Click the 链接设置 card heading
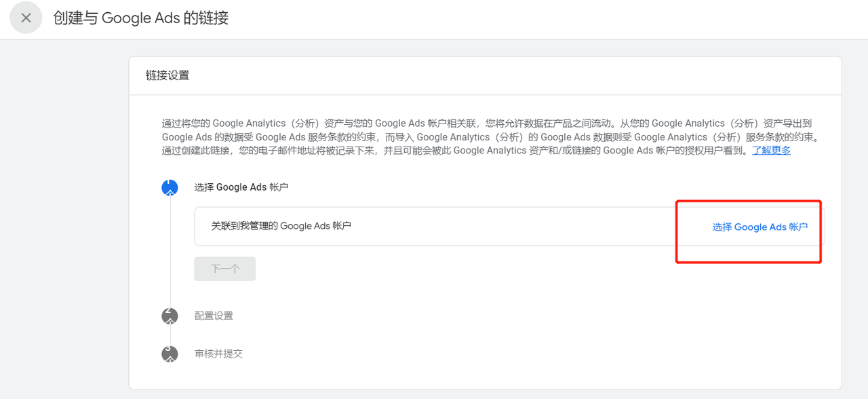The width and height of the screenshot is (868, 399). (x=167, y=75)
